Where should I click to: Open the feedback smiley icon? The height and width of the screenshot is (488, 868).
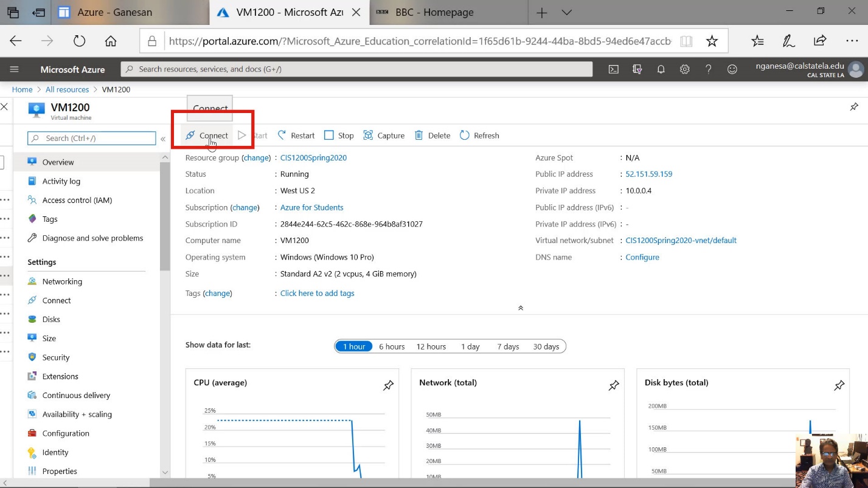pyautogui.click(x=732, y=69)
